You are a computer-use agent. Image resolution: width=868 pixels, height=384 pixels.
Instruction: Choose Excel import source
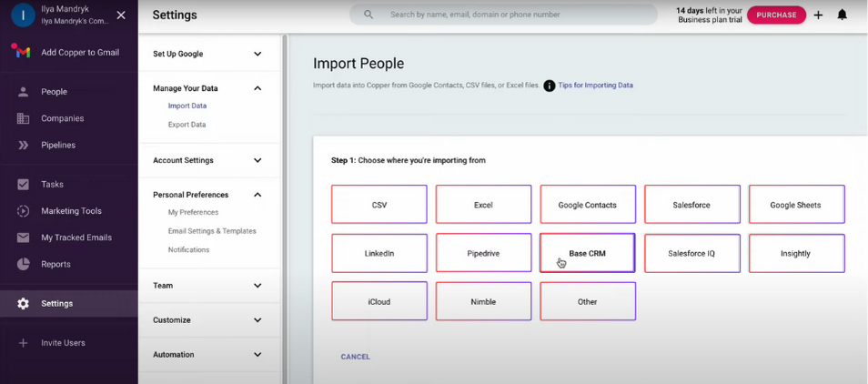[483, 204]
